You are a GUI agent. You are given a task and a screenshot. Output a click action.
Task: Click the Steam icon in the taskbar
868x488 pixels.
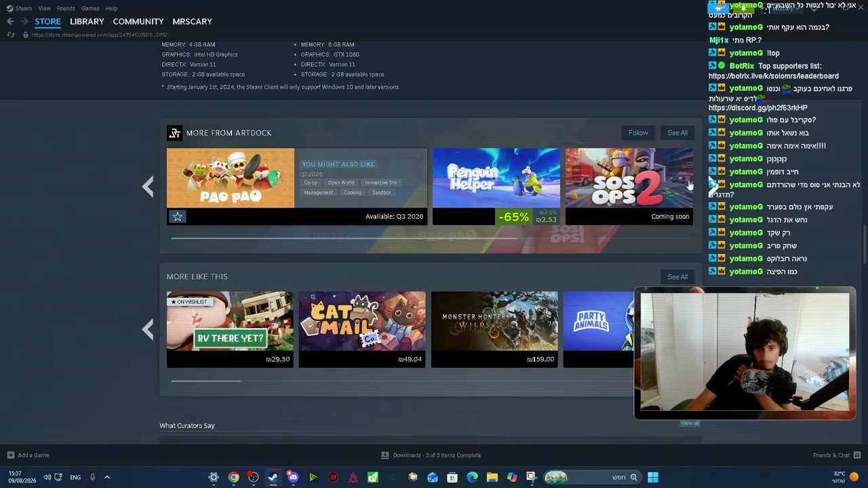pyautogui.click(x=273, y=477)
